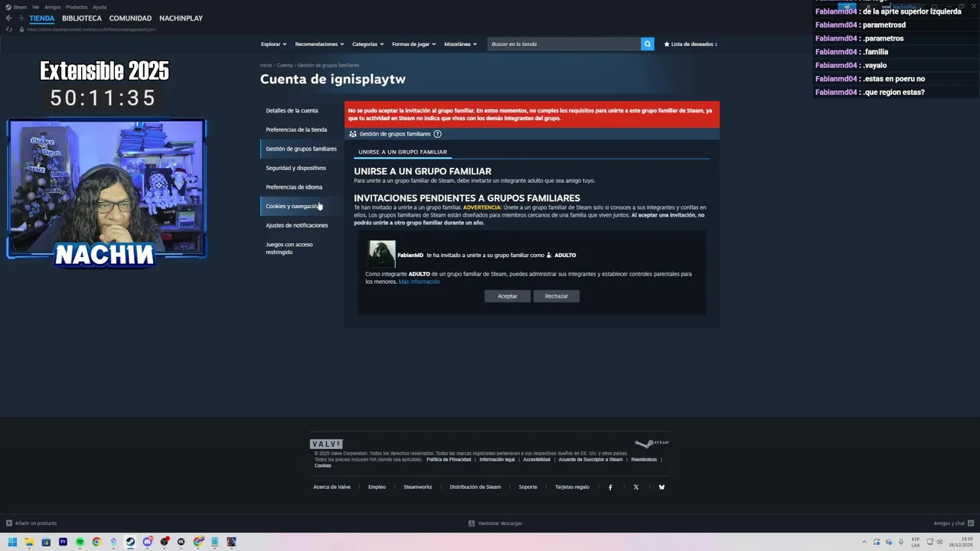The width and height of the screenshot is (980, 551).
Task: Click the Inicio breadcrumb link
Action: point(266,66)
